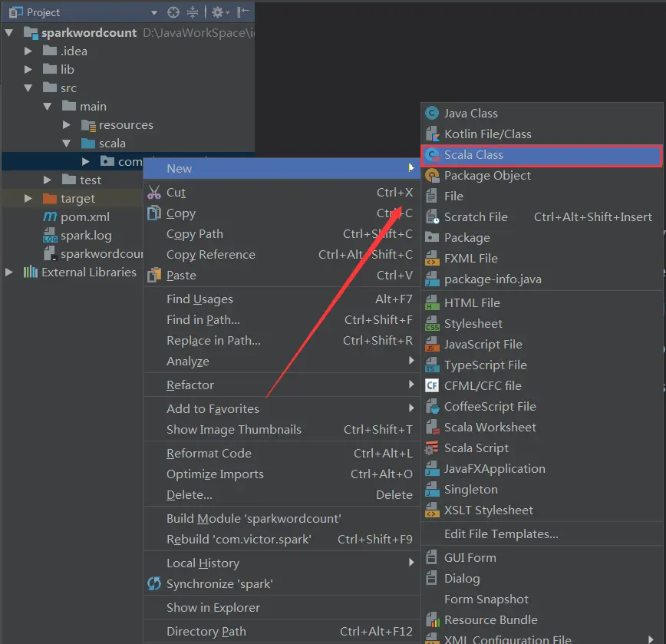Click the Synchronize refresh icon
This screenshot has width=666, height=644.
coord(153,583)
